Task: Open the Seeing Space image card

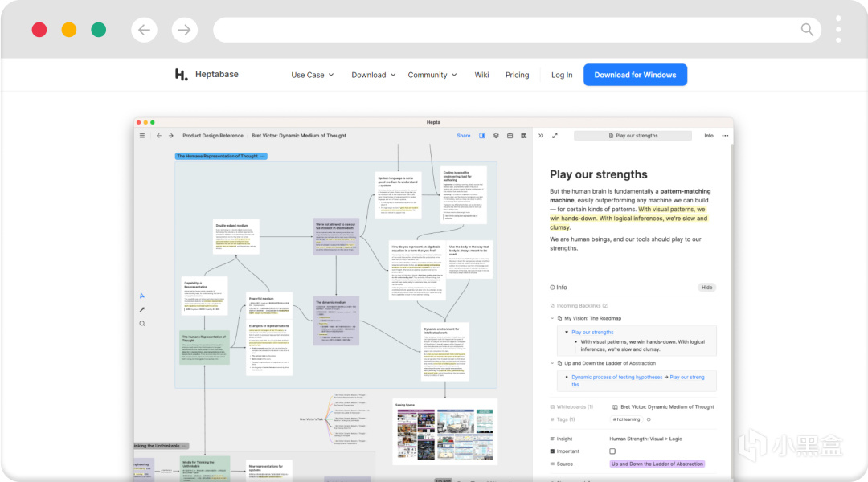Action: pyautogui.click(x=444, y=431)
